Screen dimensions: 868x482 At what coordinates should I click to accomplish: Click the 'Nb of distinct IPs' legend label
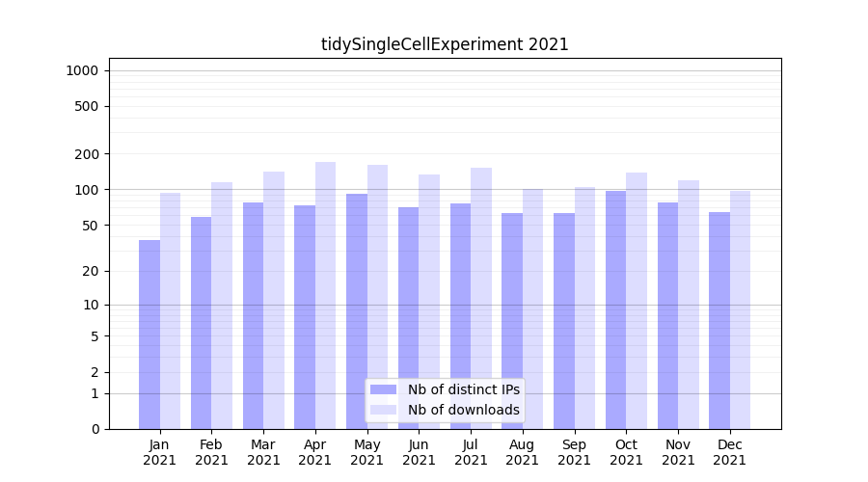463,389
